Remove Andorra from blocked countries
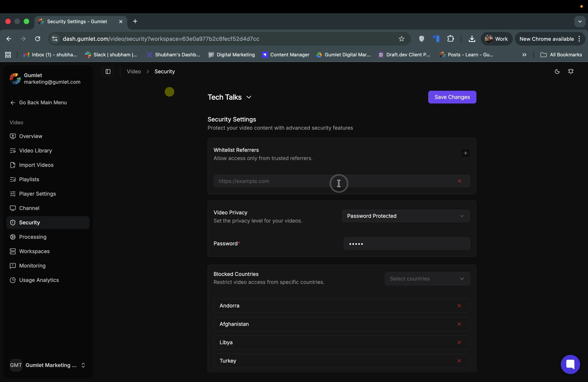The width and height of the screenshot is (588, 382). click(x=459, y=306)
